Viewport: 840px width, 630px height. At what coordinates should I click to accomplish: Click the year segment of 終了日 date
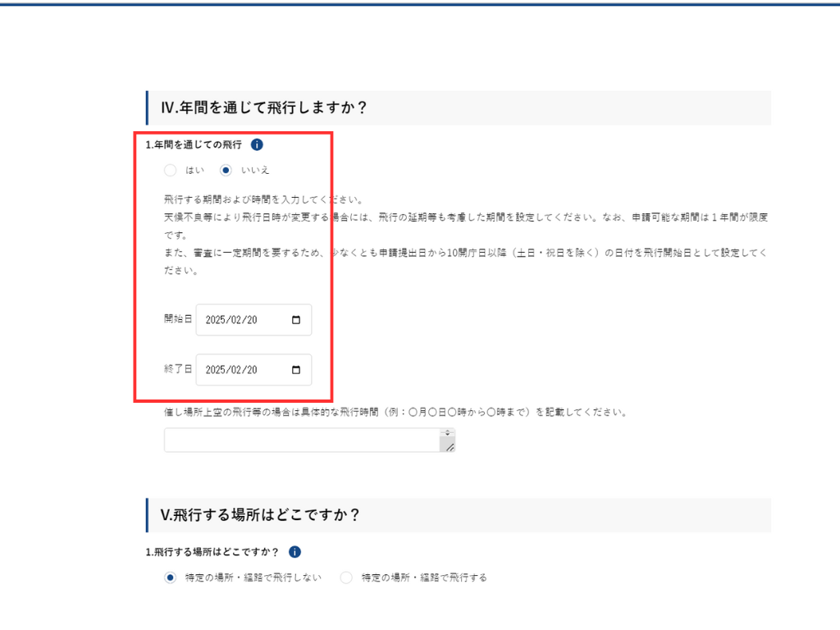coord(215,370)
